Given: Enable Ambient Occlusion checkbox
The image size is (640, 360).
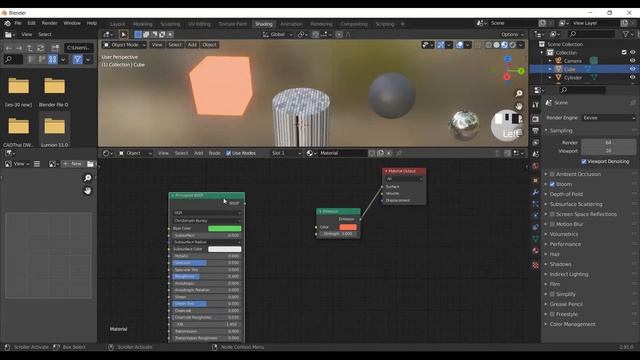Looking at the screenshot, I should pyautogui.click(x=552, y=174).
